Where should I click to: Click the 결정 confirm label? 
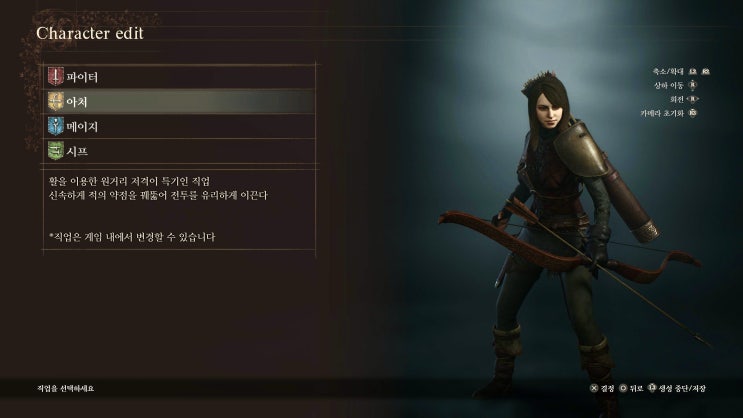point(607,389)
